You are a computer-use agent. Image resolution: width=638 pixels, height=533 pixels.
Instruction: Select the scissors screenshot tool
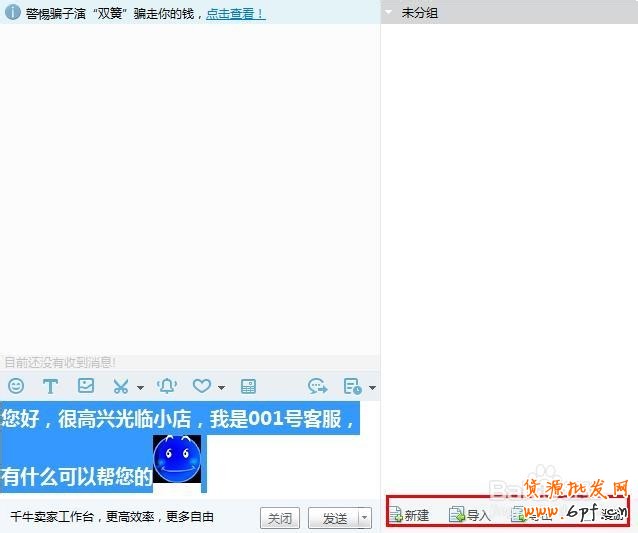point(121,386)
